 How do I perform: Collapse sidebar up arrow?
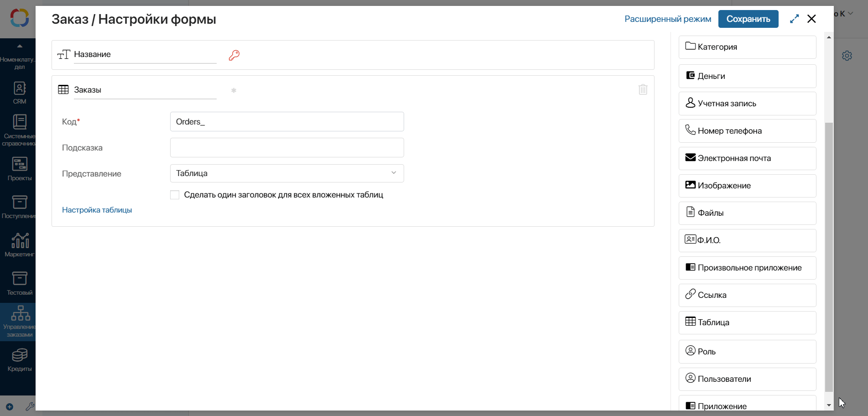pyautogui.click(x=20, y=46)
